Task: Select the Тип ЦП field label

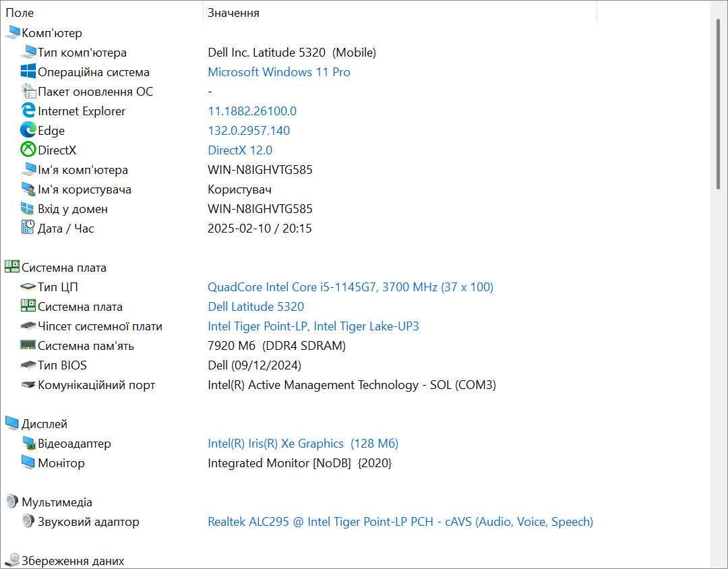Action: 58,287
